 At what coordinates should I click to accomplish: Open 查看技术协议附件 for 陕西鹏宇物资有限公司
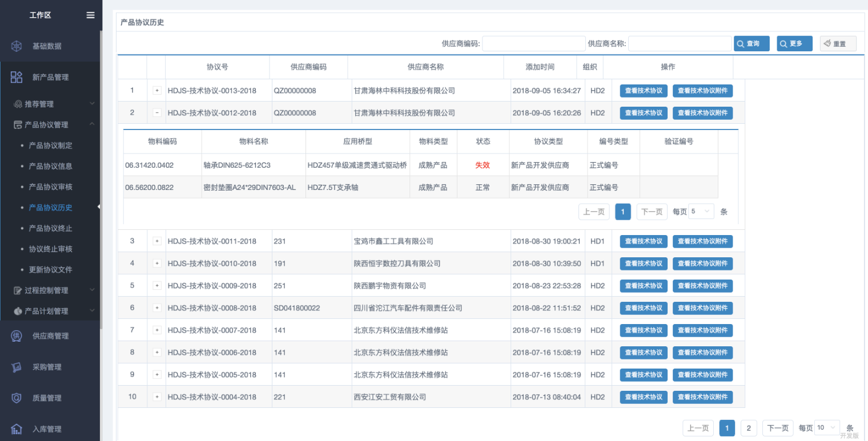coord(702,286)
